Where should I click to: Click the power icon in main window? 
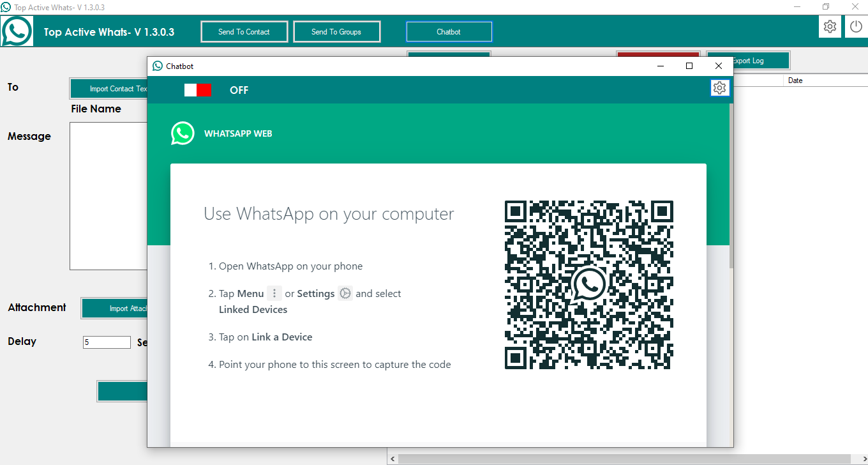[x=857, y=27]
